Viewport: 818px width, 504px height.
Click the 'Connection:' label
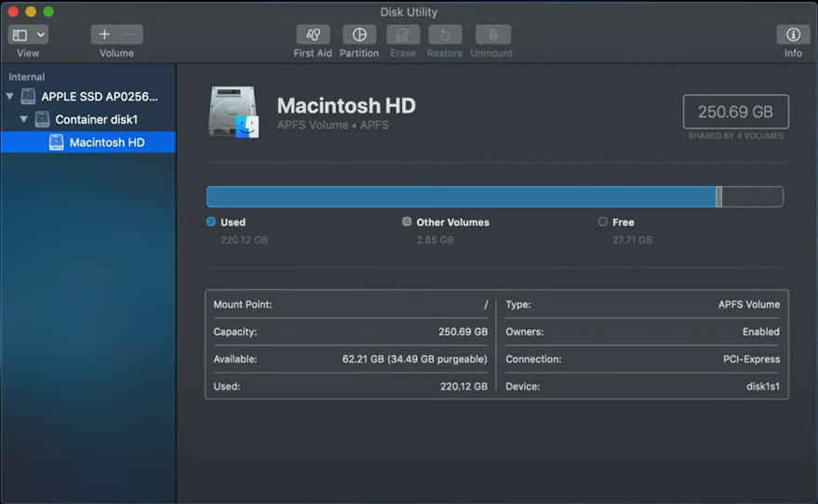point(533,359)
